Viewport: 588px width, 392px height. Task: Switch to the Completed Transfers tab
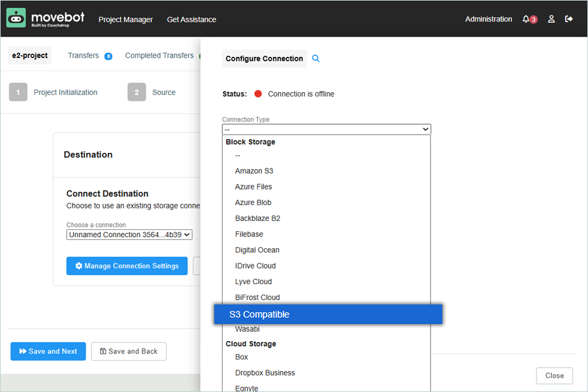point(159,56)
